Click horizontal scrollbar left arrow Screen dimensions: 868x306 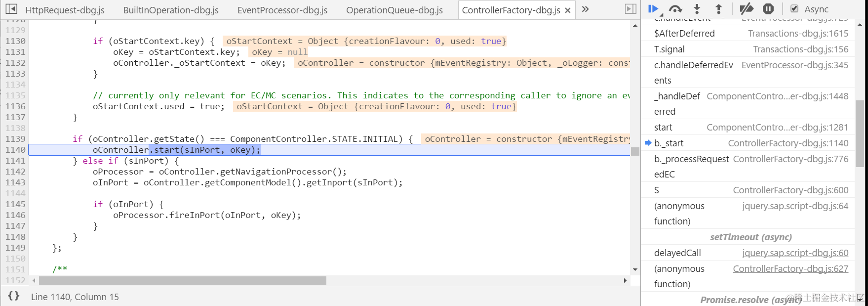(34, 280)
